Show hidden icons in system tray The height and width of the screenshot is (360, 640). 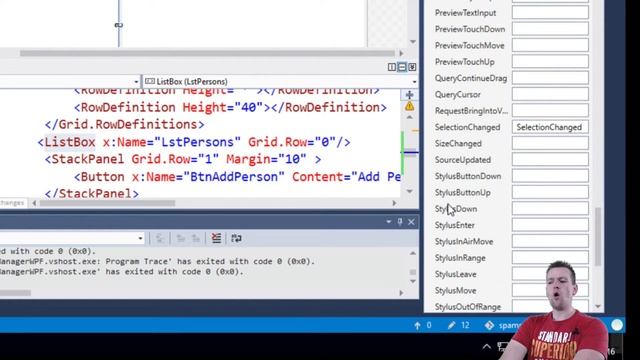(x=487, y=347)
